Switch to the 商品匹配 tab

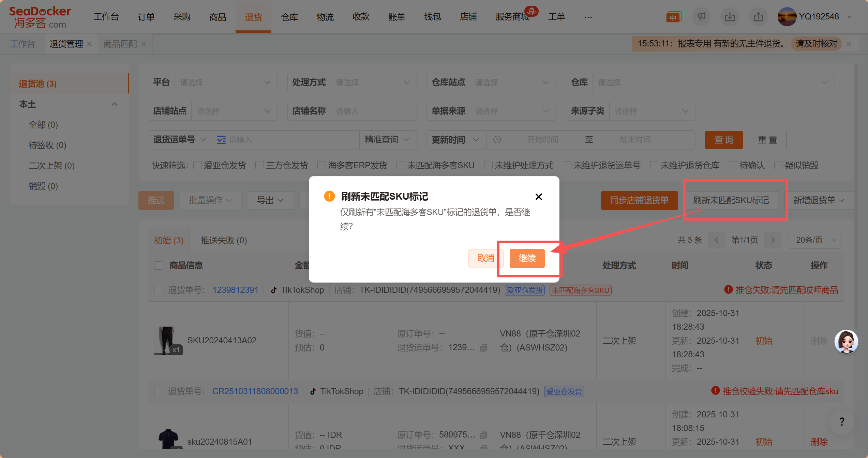point(120,44)
